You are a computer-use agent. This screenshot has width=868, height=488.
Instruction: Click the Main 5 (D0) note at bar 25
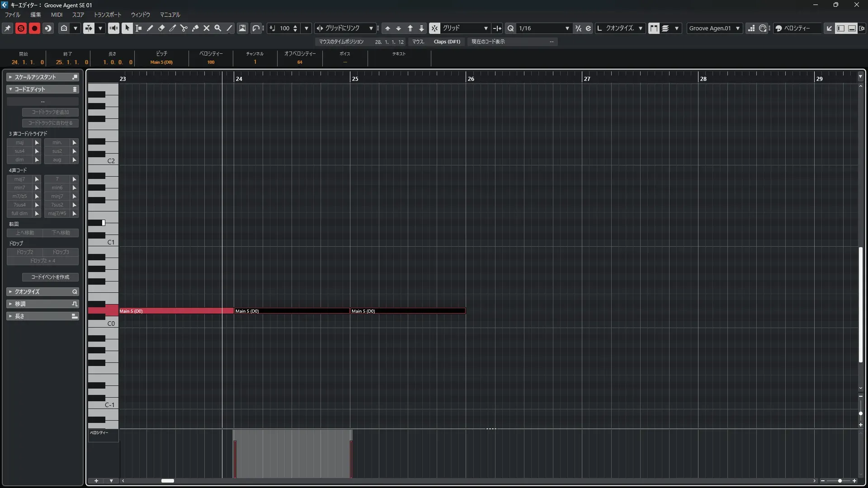click(408, 311)
